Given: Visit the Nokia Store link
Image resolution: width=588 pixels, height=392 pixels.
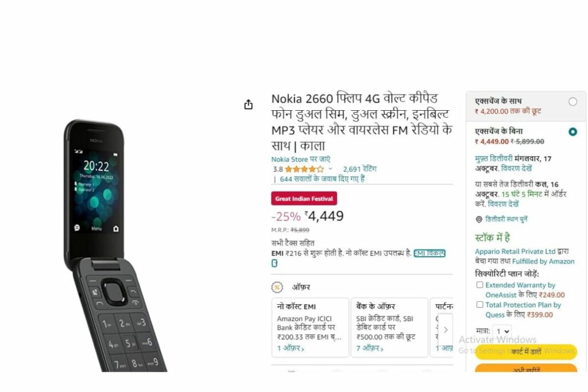Looking at the screenshot, I should [301, 160].
